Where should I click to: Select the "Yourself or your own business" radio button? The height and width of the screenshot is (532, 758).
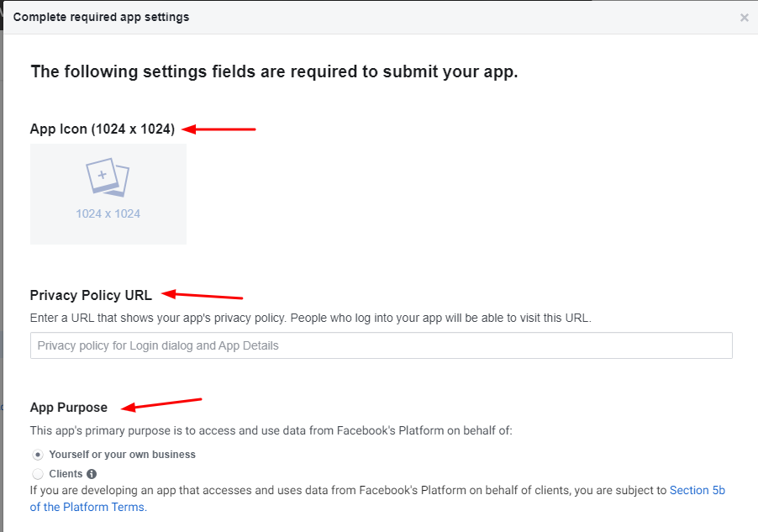click(38, 456)
